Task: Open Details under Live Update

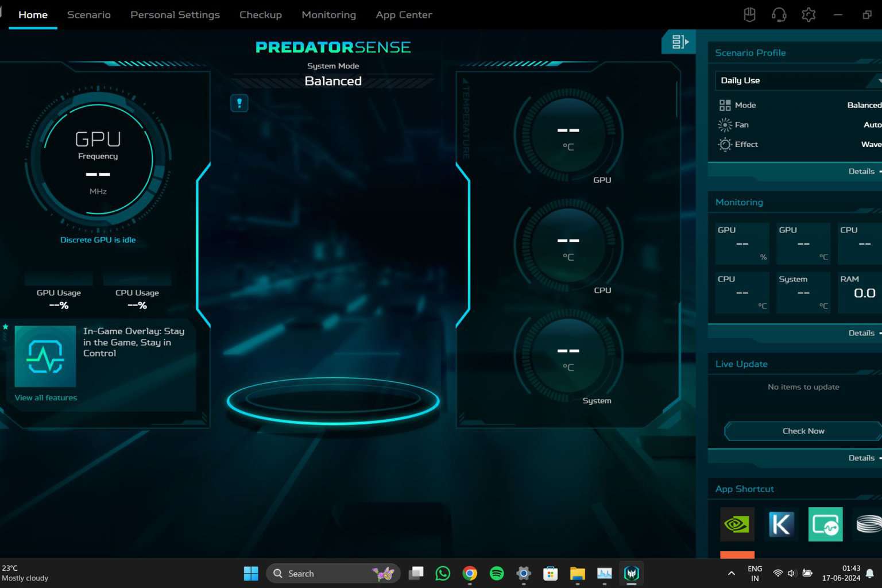Action: (862, 458)
